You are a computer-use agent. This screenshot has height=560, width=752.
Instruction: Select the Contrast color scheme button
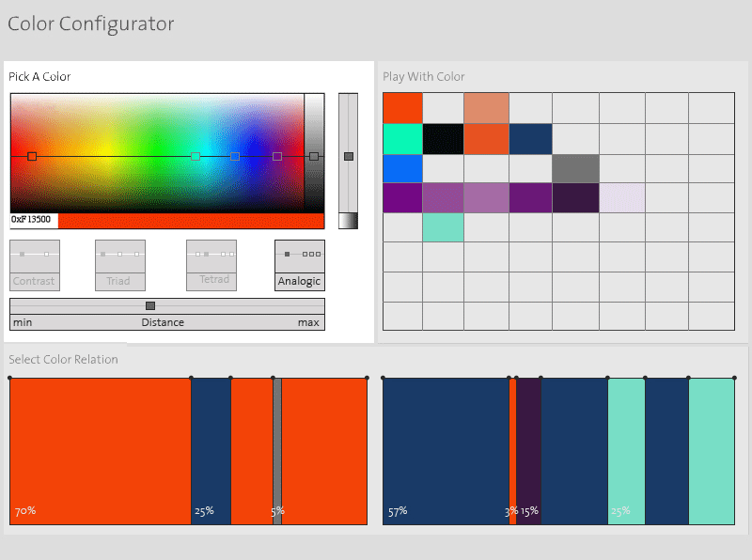coord(35,265)
